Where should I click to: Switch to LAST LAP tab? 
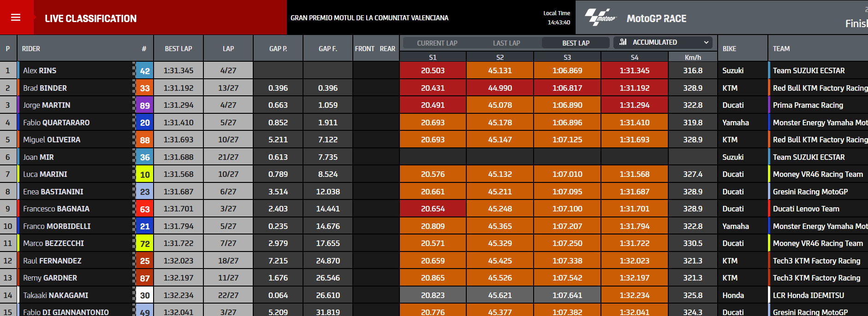click(x=506, y=43)
